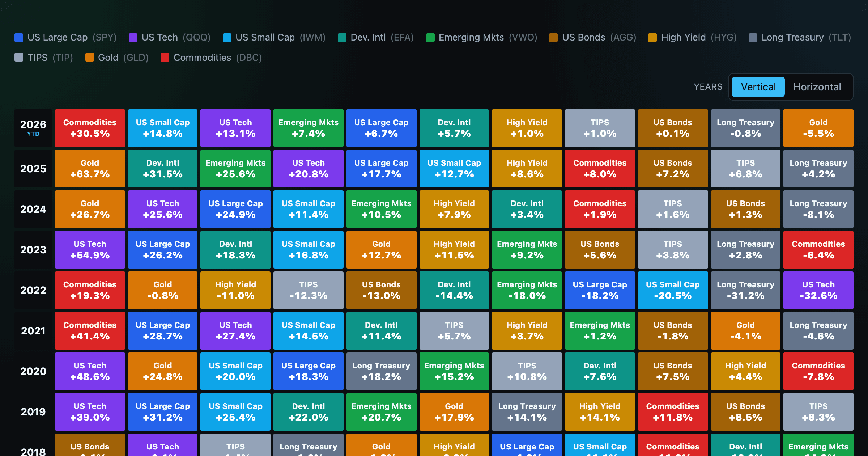Select the US Bonds (AGG) legend label
Viewport: 868px width, 456px height.
[599, 38]
